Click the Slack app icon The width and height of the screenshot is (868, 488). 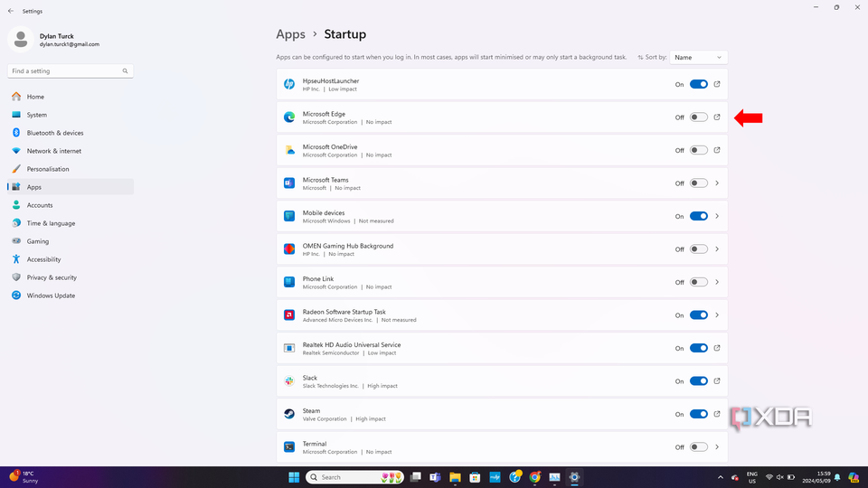(289, 380)
